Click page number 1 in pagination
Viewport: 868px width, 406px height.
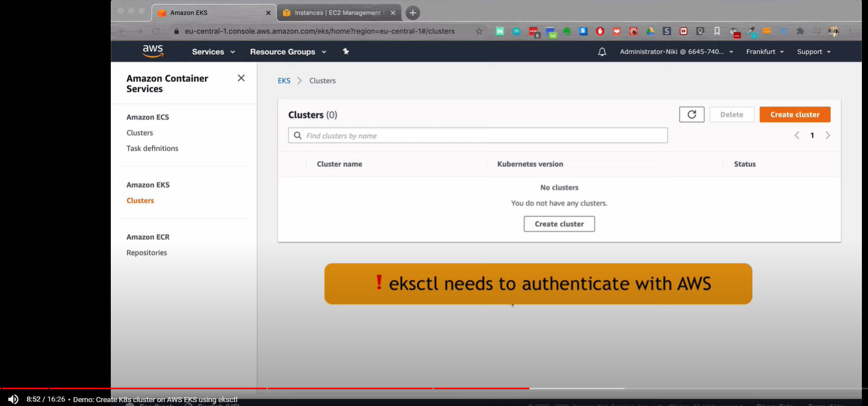[x=812, y=135]
